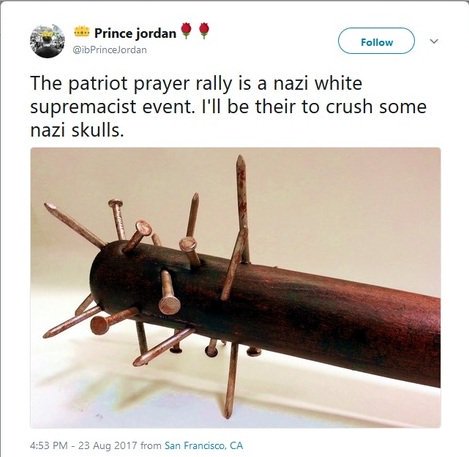Open the tweet options chevron menu
This screenshot has width=469, height=457.
click(433, 41)
